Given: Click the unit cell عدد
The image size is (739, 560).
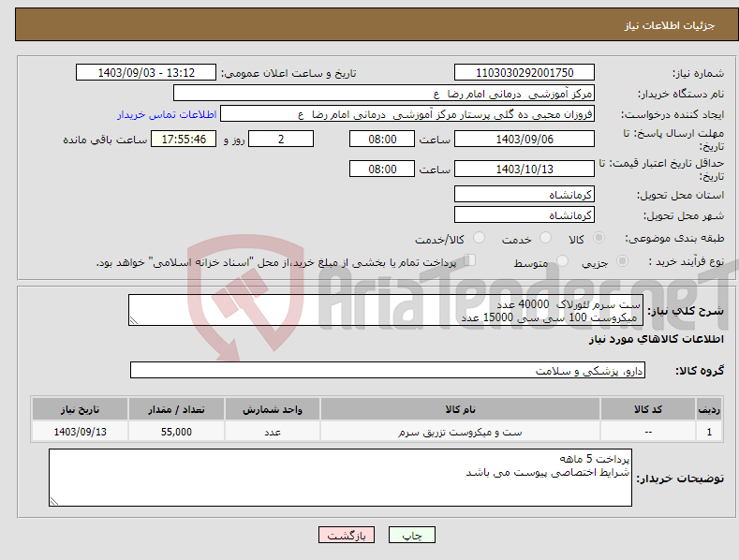Looking at the screenshot, I should click(x=273, y=432).
